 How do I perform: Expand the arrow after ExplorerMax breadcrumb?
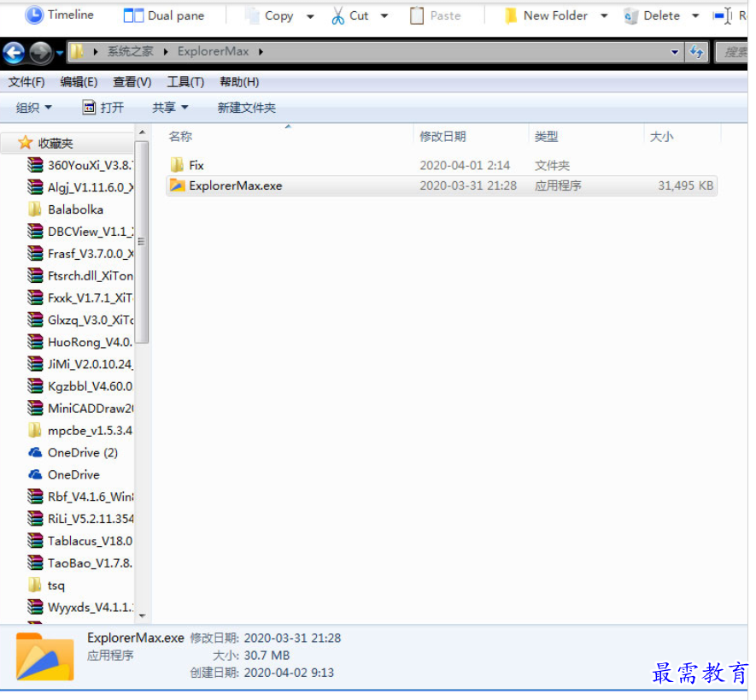(x=261, y=51)
